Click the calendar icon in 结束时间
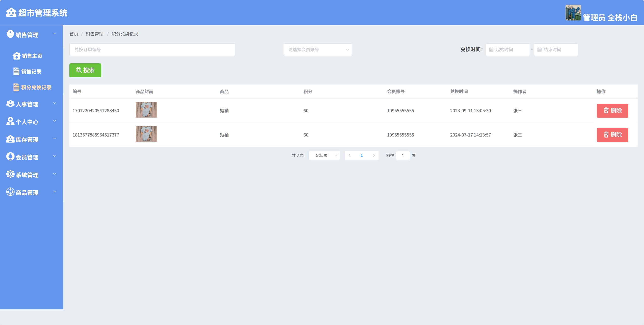Image resolution: width=644 pixels, height=325 pixels. 539,50
